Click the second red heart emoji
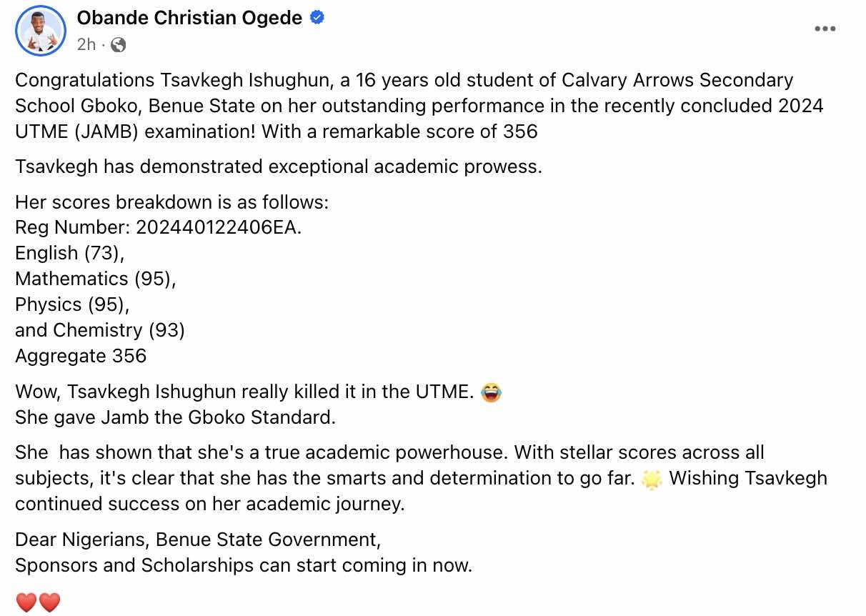The width and height of the screenshot is (866, 616). click(49, 602)
